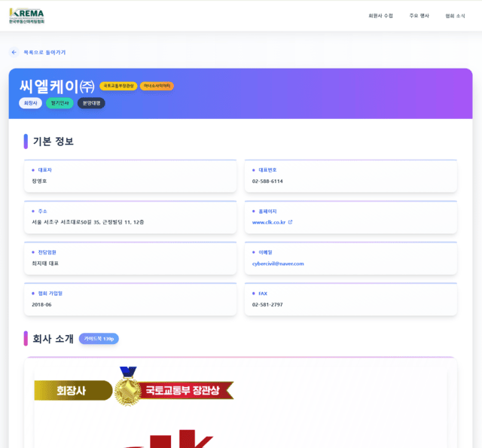Click the 최지태 대표 executive text
The width and height of the screenshot is (482, 448).
point(45,264)
